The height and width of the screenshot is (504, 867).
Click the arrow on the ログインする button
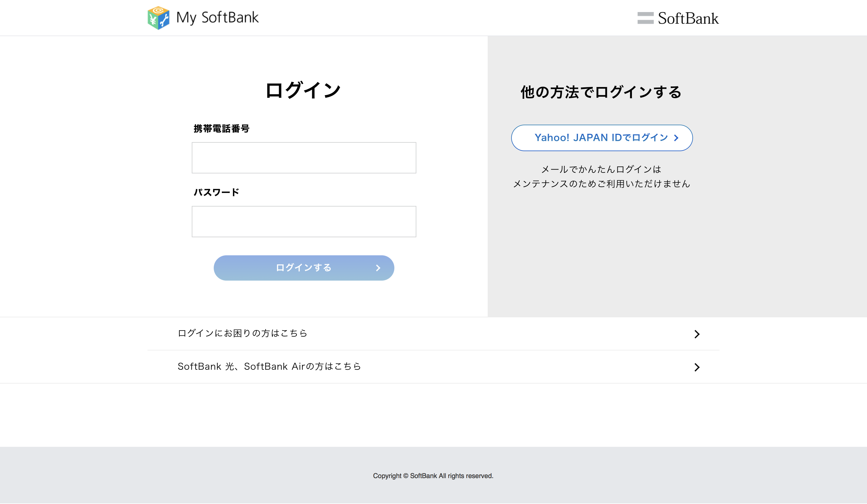click(x=378, y=268)
